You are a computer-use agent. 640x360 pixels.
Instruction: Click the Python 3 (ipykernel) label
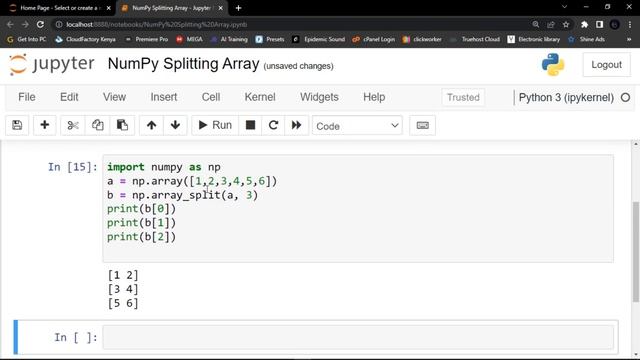[x=566, y=98]
